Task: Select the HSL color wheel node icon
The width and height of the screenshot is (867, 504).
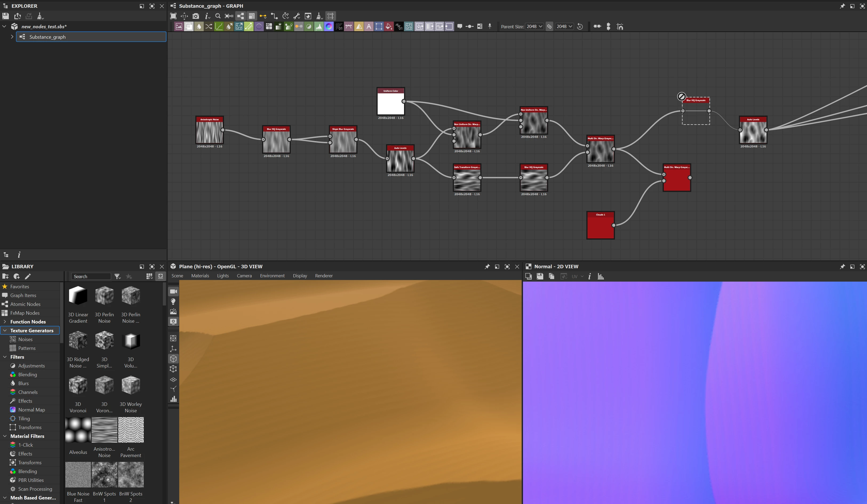Action: coord(329,26)
